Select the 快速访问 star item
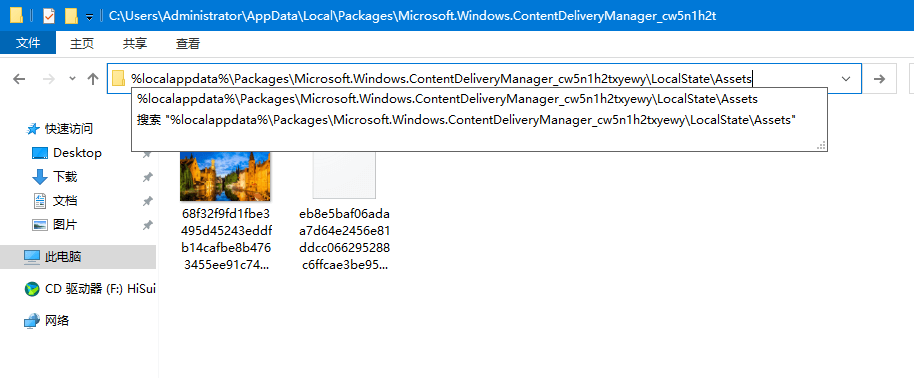The image size is (914, 378). coord(60,129)
